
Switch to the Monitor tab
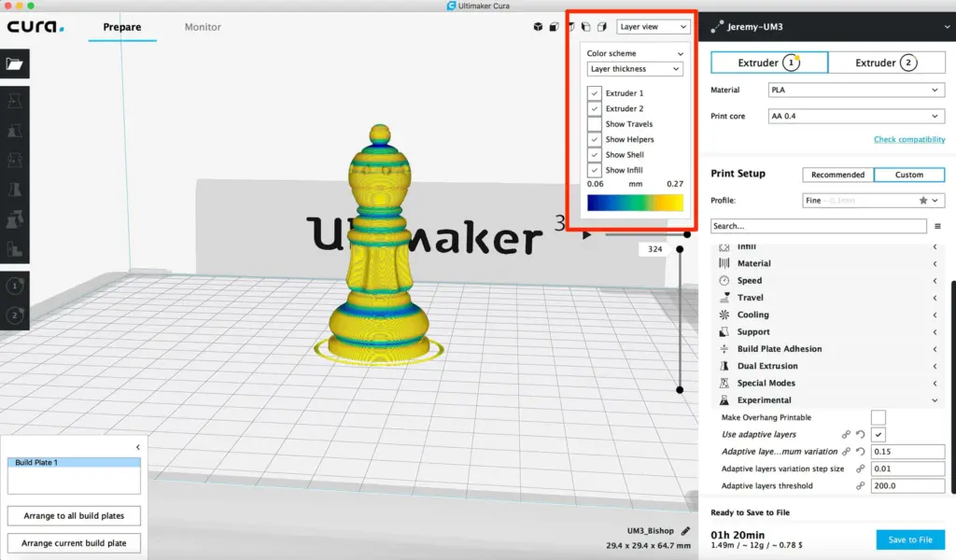(x=202, y=27)
